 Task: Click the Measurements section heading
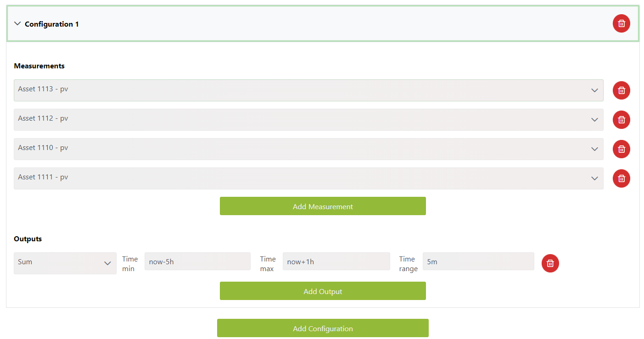tap(39, 66)
